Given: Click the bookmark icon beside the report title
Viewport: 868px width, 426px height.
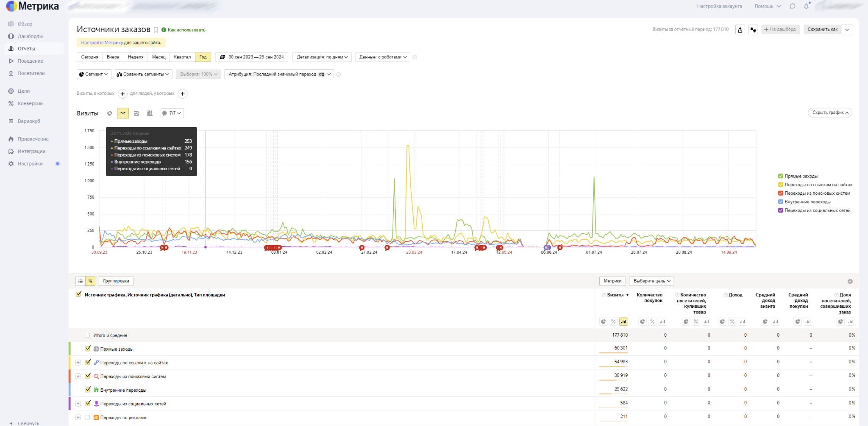Looking at the screenshot, I should tap(156, 30).
